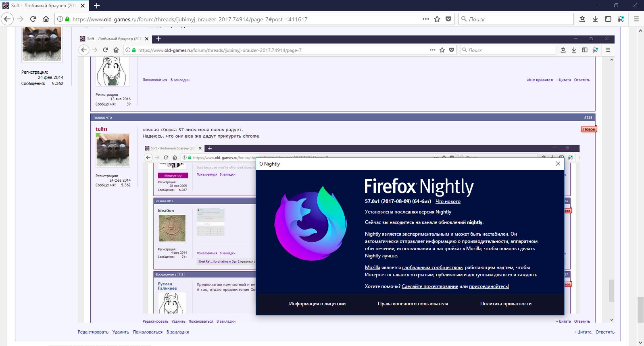Open the downloads panel in the outer toolbar
This screenshot has width=644, height=346.
click(x=595, y=19)
